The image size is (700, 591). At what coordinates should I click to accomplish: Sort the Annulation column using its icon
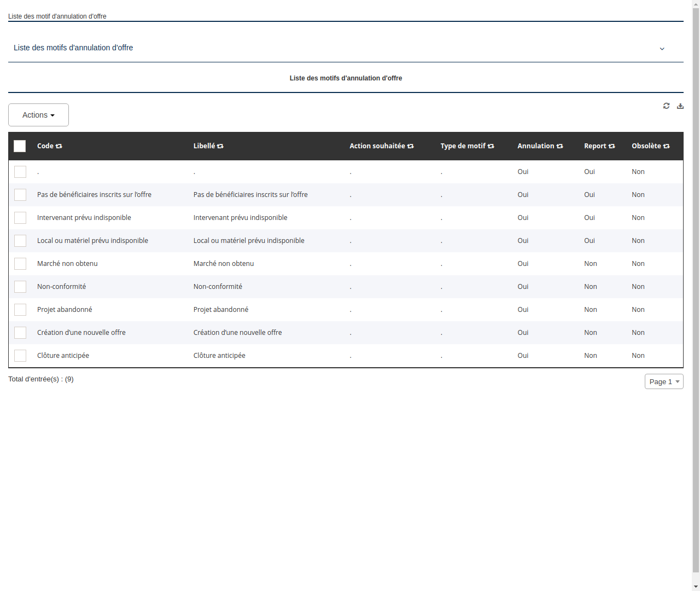point(559,146)
